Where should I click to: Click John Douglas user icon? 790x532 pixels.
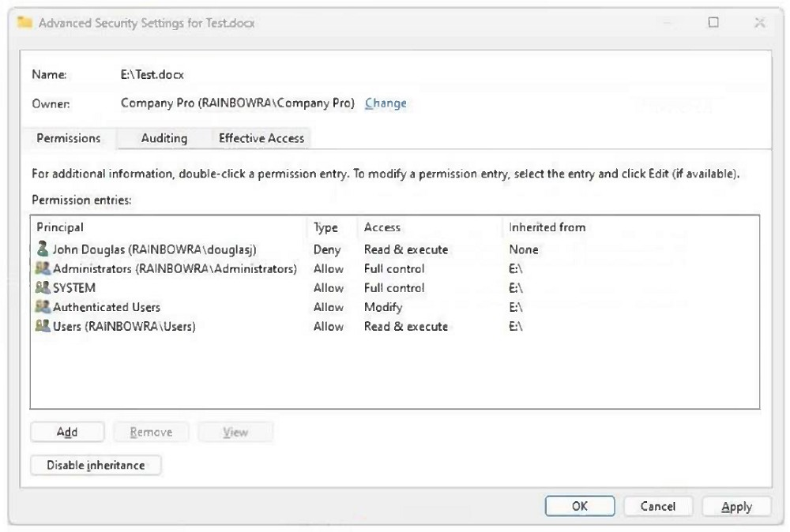click(43, 249)
